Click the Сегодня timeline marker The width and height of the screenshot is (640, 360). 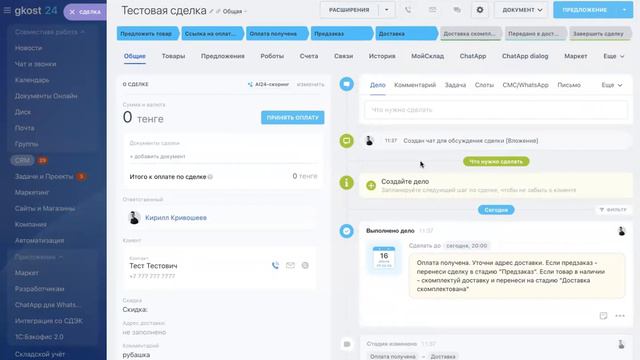pos(496,210)
